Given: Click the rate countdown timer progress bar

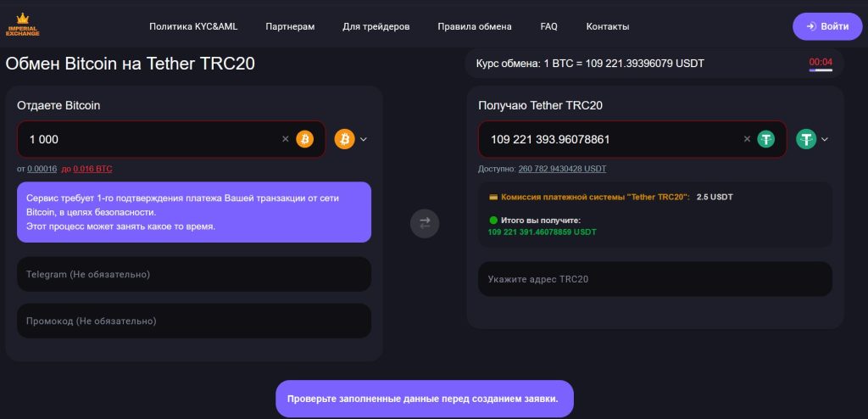Looking at the screenshot, I should 821,70.
